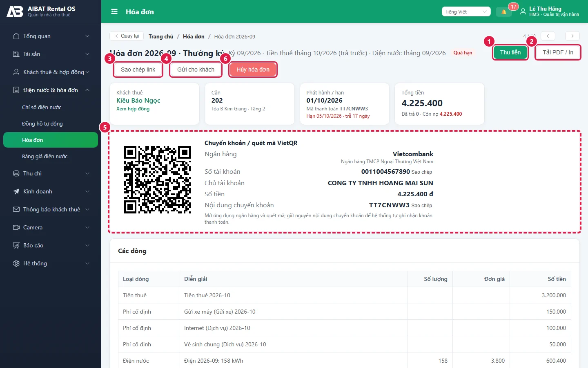Click the Khách thuê & hợp đồng person icon
588x368 pixels.
tap(16, 72)
